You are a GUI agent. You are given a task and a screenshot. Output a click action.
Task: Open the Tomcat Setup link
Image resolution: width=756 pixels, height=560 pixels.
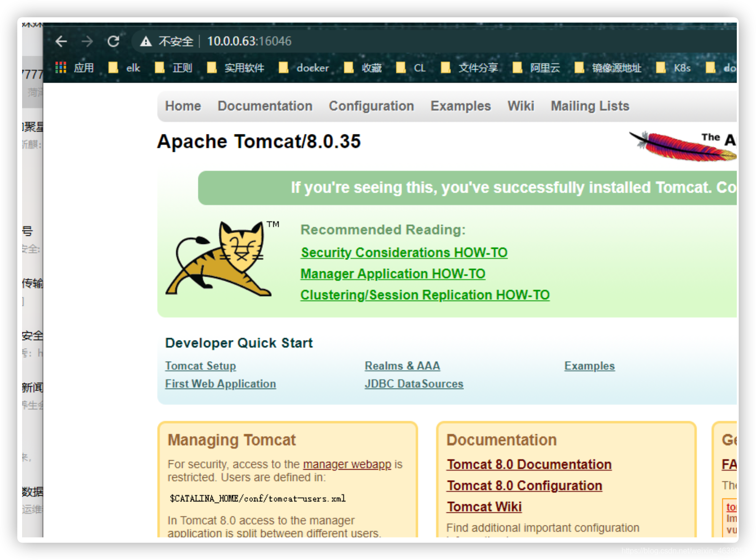pos(200,366)
